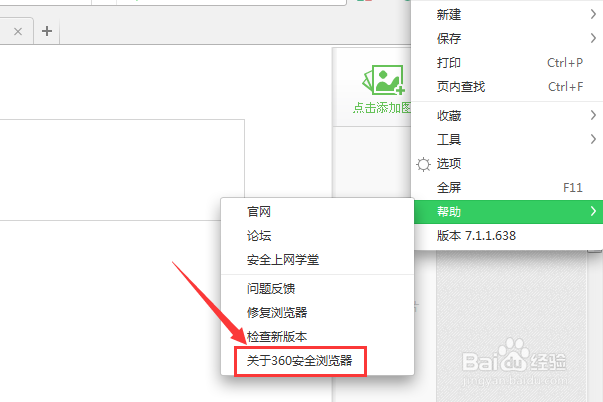Open 论坛 from help submenu
This screenshot has width=603, height=402.
click(317, 235)
